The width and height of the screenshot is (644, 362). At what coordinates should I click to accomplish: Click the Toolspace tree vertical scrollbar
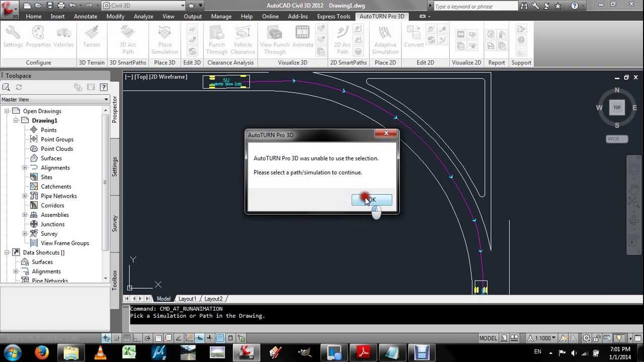pos(106,194)
